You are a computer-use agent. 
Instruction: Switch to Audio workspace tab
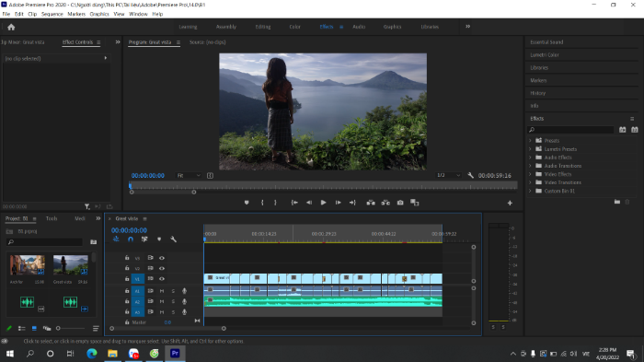[x=359, y=27]
